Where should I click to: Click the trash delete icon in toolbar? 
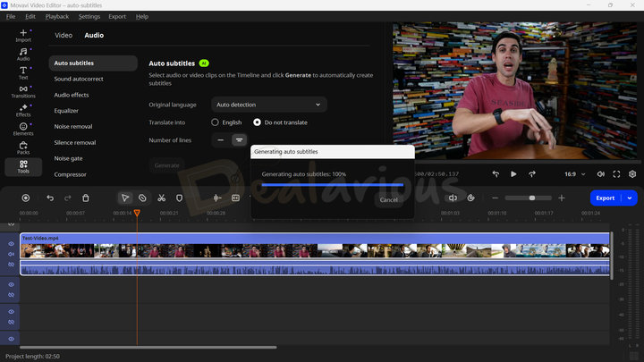(86, 198)
